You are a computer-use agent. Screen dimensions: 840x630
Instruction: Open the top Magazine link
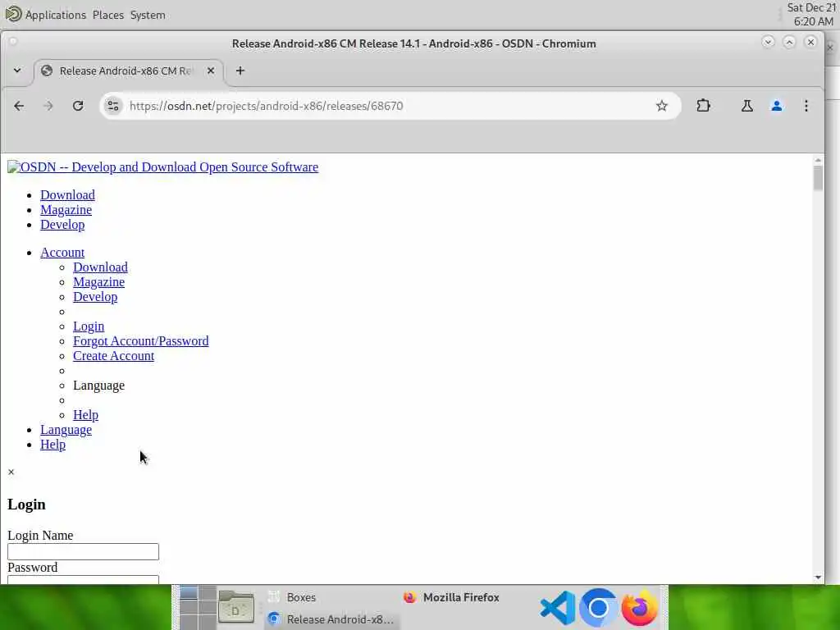tap(66, 210)
